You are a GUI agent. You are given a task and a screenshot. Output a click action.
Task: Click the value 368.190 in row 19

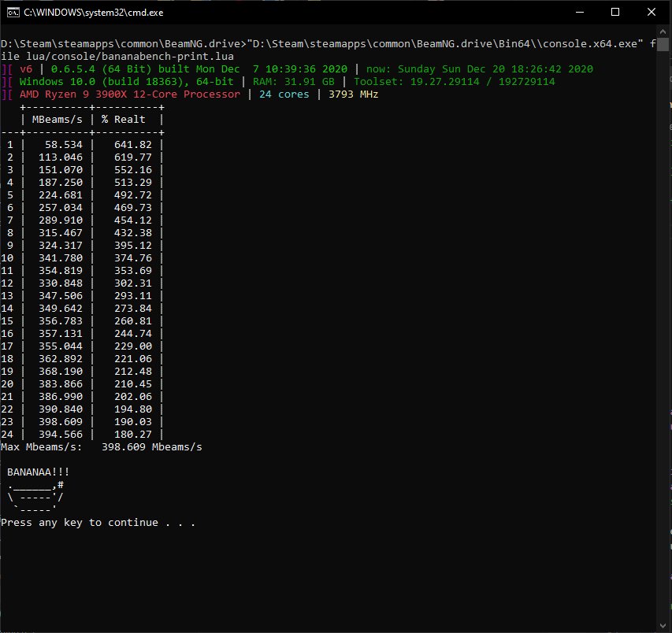61,372
